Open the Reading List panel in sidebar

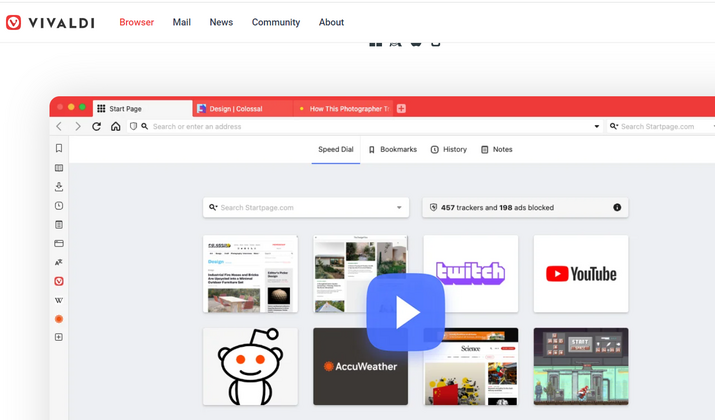click(59, 168)
